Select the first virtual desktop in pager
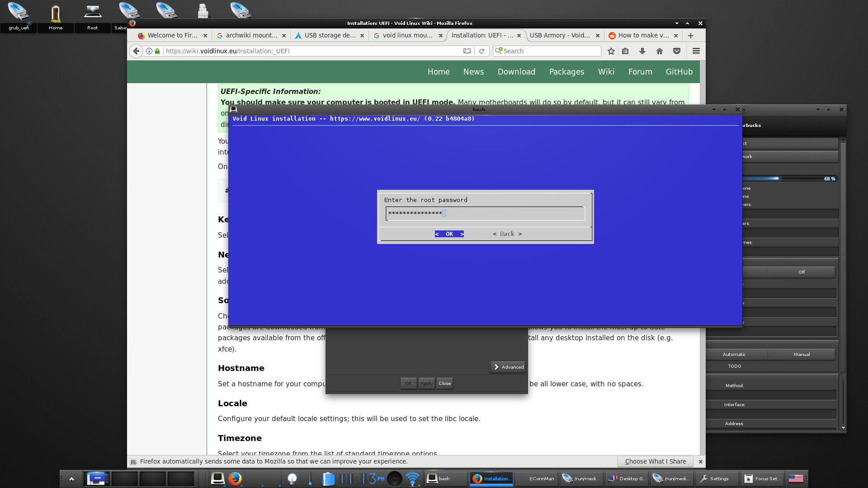Image resolution: width=868 pixels, height=488 pixels. (x=96, y=479)
